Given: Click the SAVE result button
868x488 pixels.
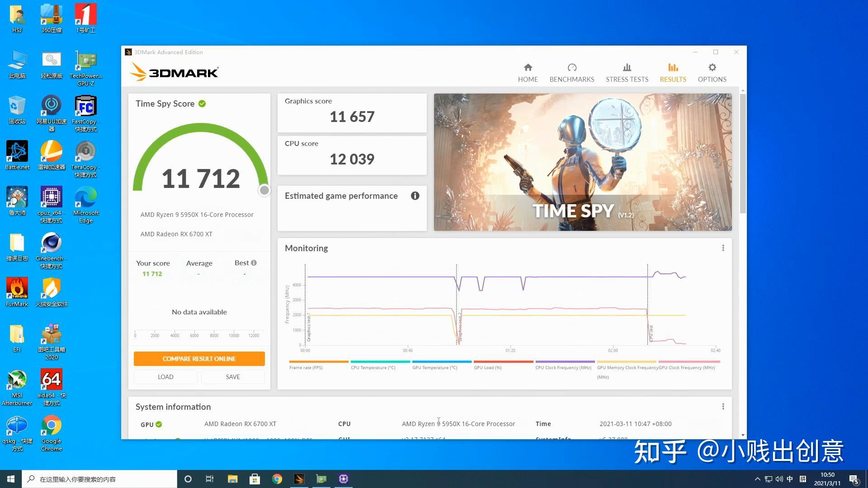Looking at the screenshot, I should click(x=233, y=377).
